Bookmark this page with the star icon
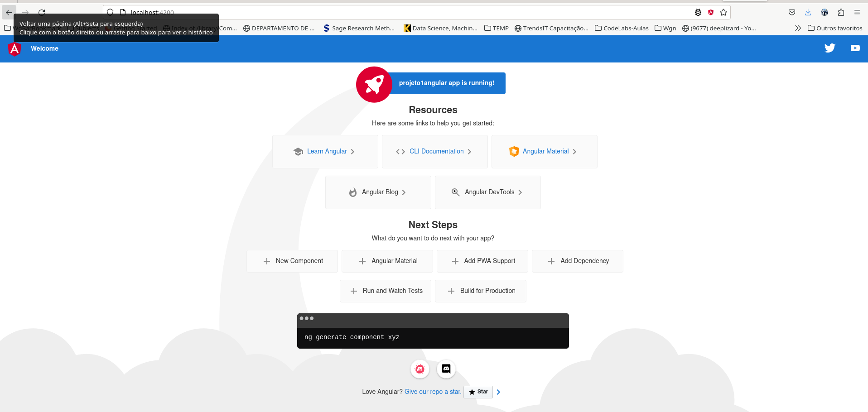Screen dimensions: 868x412 coord(723,12)
